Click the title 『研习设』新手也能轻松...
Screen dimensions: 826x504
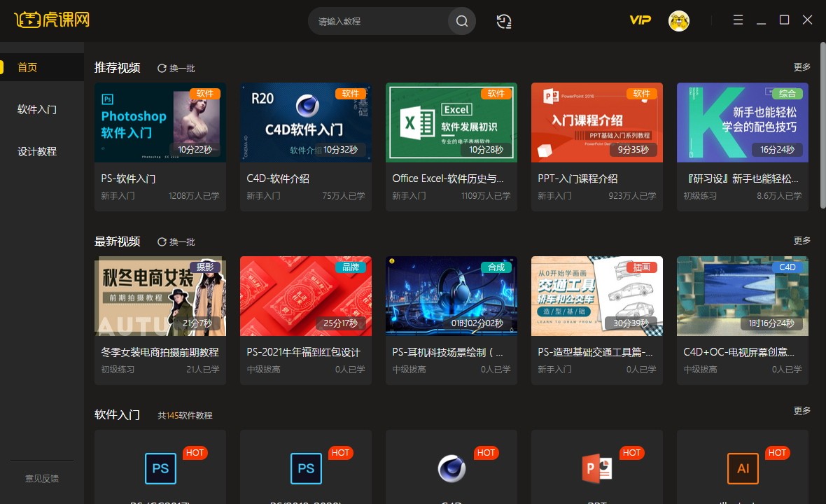[x=741, y=178]
